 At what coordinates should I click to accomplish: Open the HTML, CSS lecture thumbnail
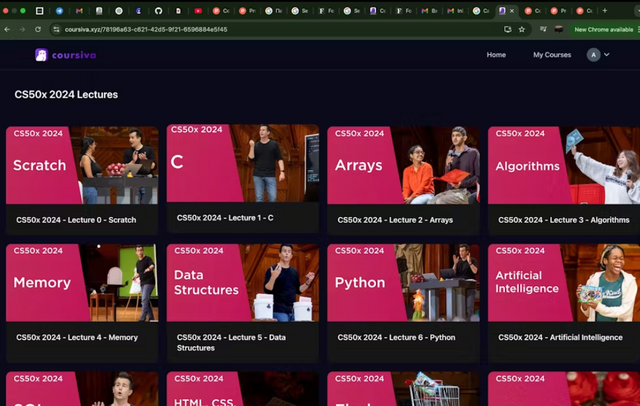tap(242, 389)
